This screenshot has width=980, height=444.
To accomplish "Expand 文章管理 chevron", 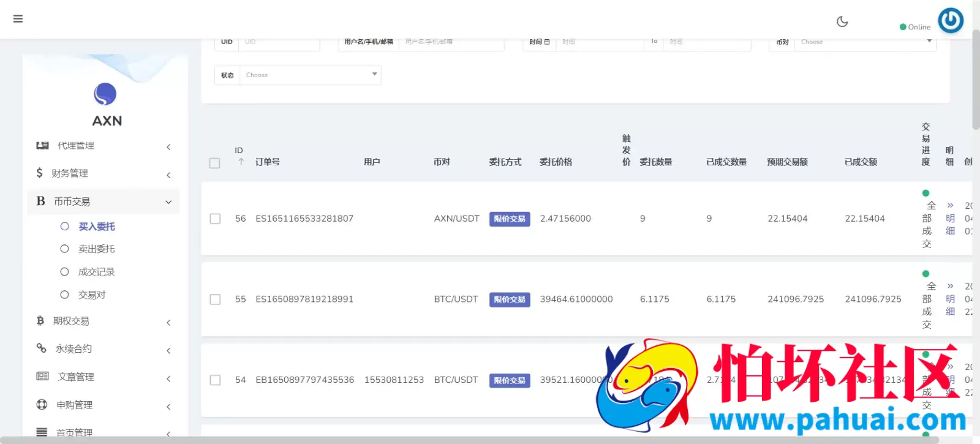I will (168, 378).
